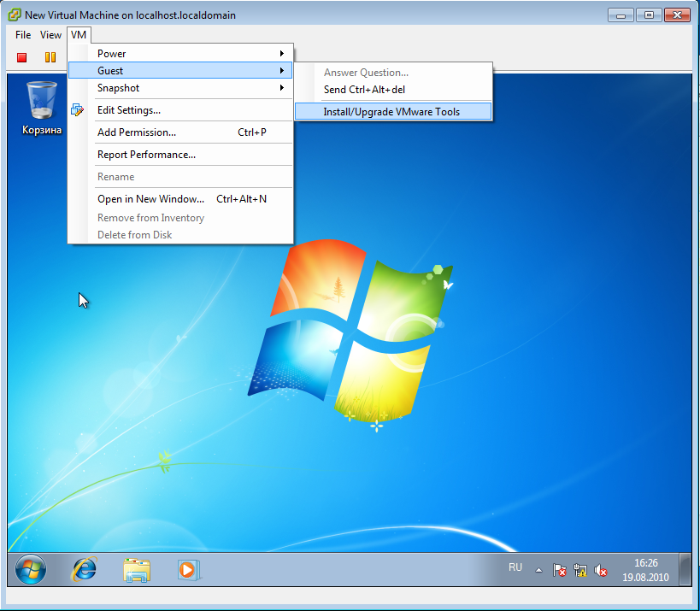Select the Power menu entry
Viewport: 700px width, 611px height.
tap(180, 54)
